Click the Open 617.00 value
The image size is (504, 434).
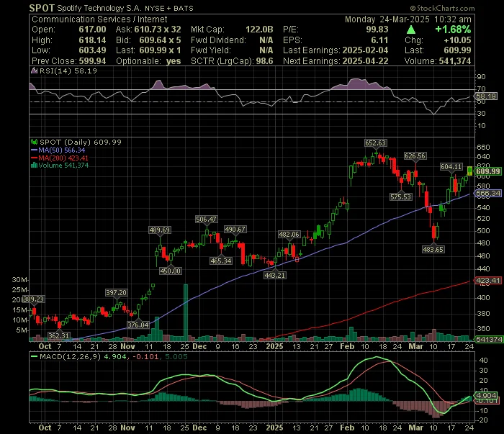click(93, 30)
